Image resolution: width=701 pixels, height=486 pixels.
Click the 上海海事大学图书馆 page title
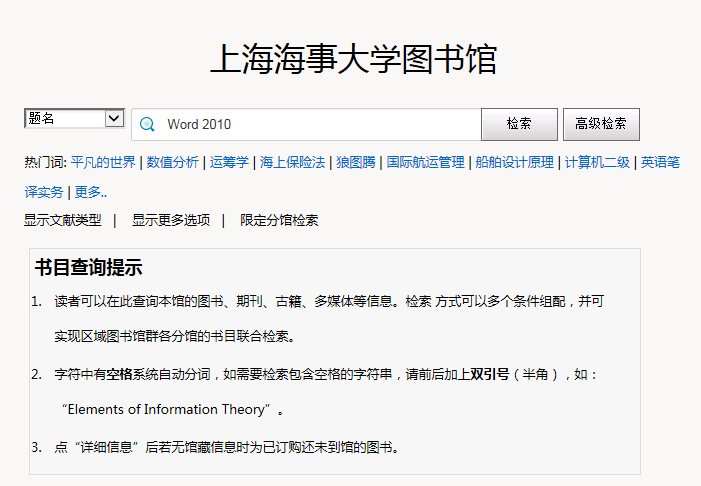click(354, 59)
